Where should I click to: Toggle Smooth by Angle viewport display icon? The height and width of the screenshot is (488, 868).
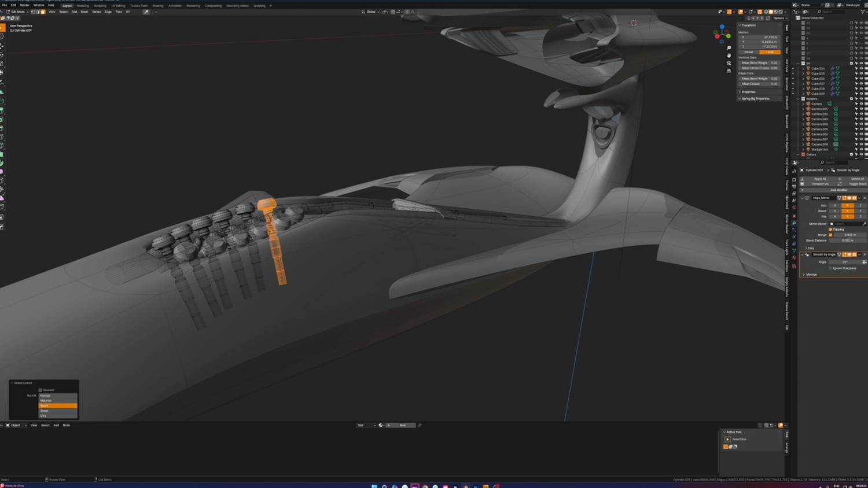click(x=849, y=254)
